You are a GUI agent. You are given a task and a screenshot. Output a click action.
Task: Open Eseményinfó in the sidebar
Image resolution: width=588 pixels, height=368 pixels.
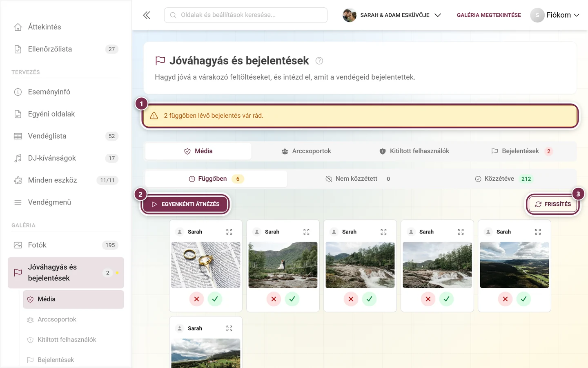pyautogui.click(x=66, y=92)
